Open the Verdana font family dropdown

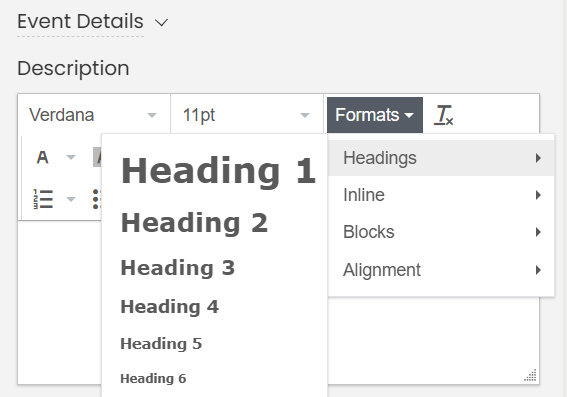click(94, 115)
